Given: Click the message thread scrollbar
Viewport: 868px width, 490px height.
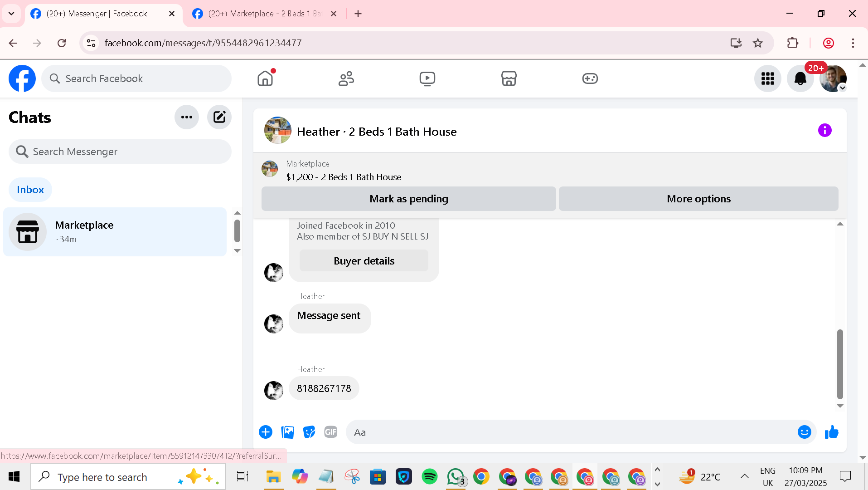Looking at the screenshot, I should pos(840,364).
